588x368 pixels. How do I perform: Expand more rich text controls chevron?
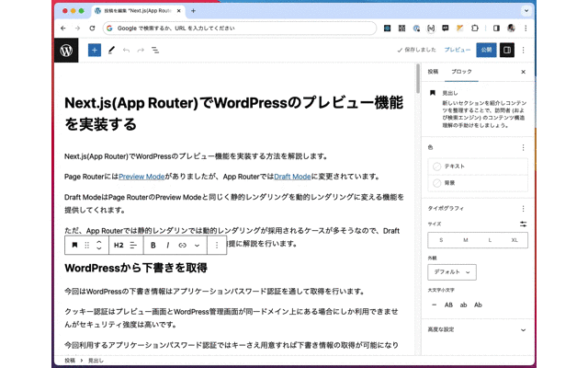pyautogui.click(x=197, y=246)
